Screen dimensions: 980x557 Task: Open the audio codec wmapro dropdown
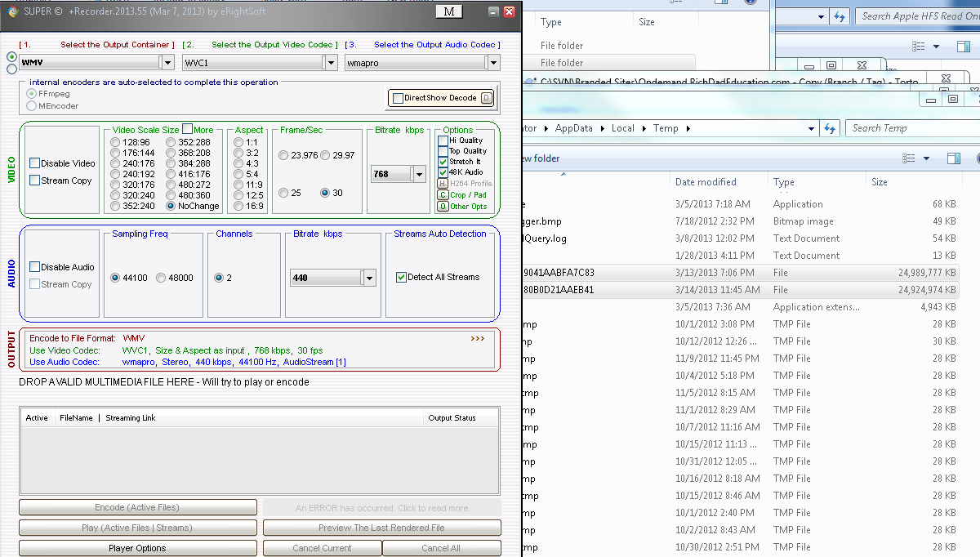click(x=492, y=62)
